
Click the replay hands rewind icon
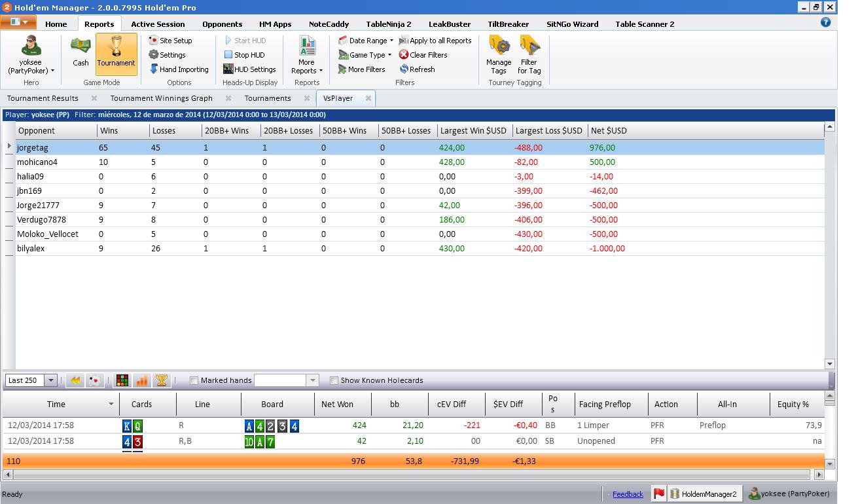[x=75, y=380]
